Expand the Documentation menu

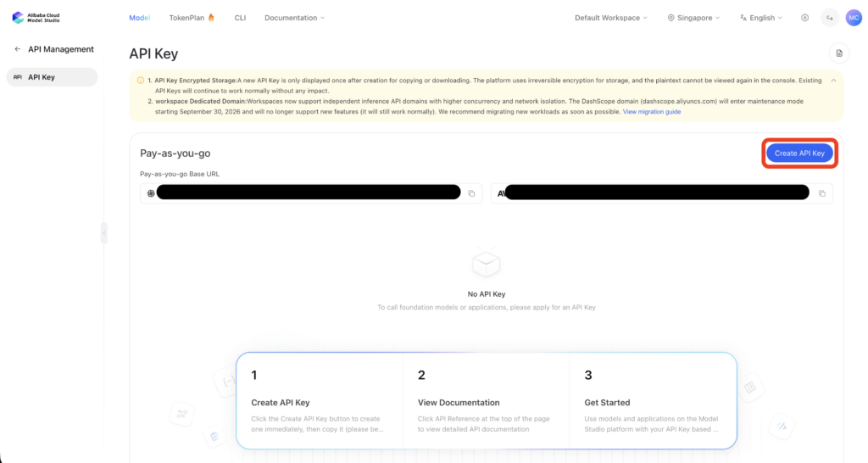294,18
